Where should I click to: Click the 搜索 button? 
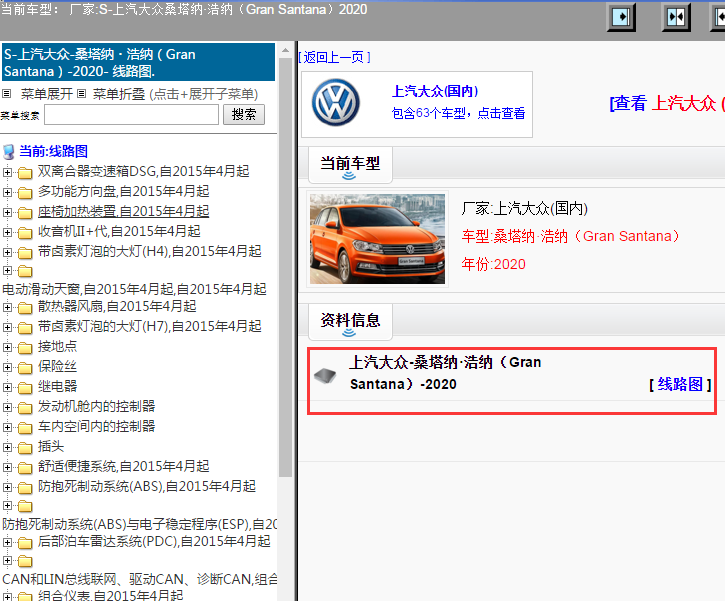tap(244, 115)
